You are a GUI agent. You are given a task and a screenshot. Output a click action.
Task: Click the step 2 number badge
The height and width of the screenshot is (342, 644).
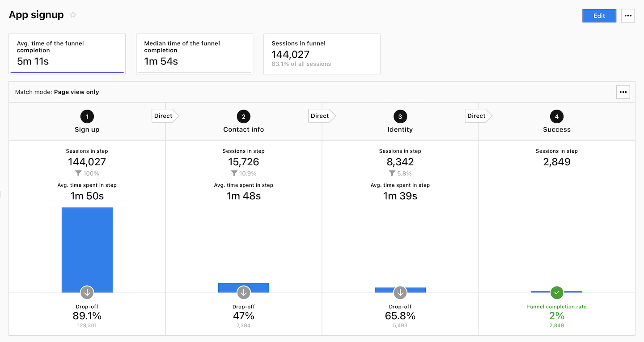pos(244,117)
